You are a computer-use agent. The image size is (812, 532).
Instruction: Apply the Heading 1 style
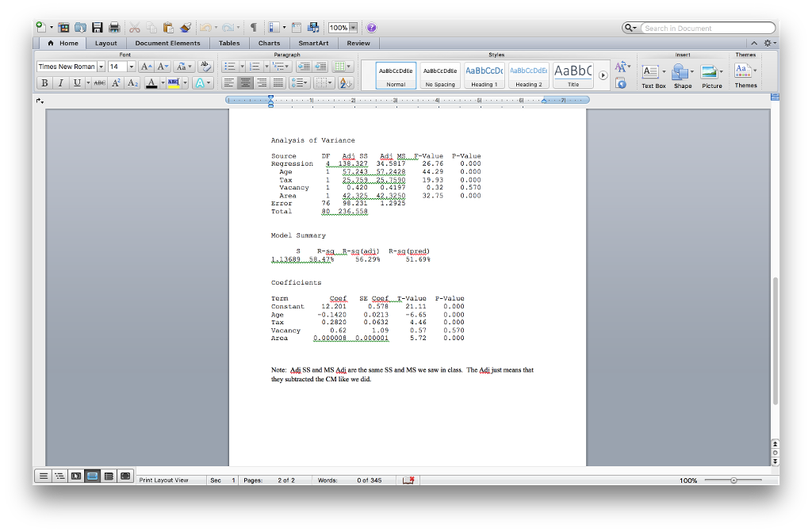coord(484,75)
